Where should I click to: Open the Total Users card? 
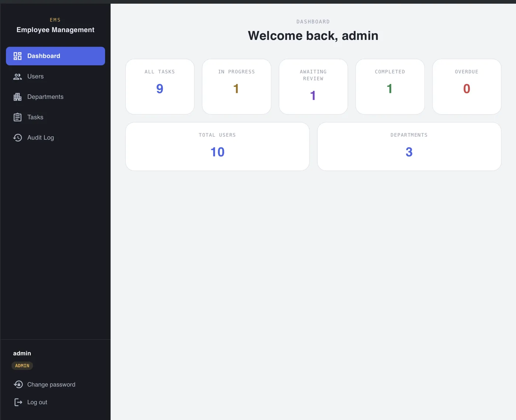(217, 147)
